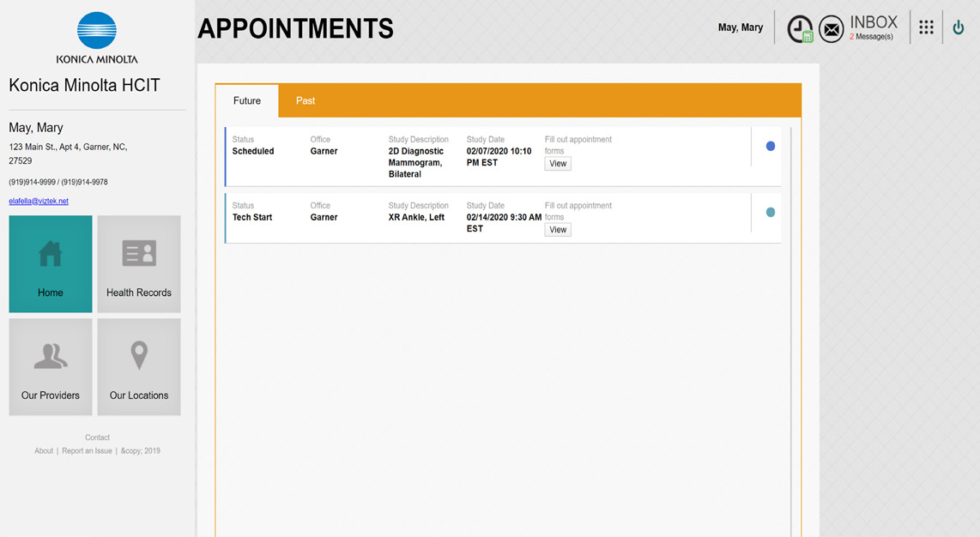Click the Home house icon tile
Viewport: 980px width, 537px height.
click(x=51, y=263)
